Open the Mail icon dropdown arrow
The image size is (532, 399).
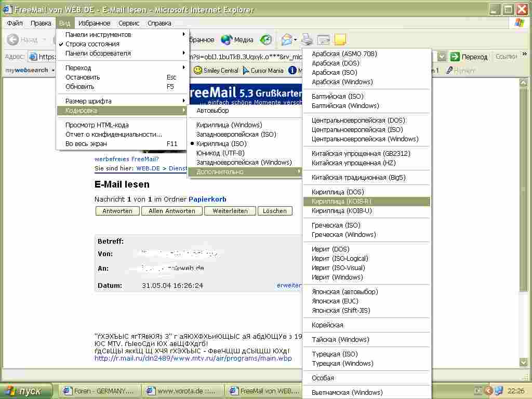click(x=295, y=40)
